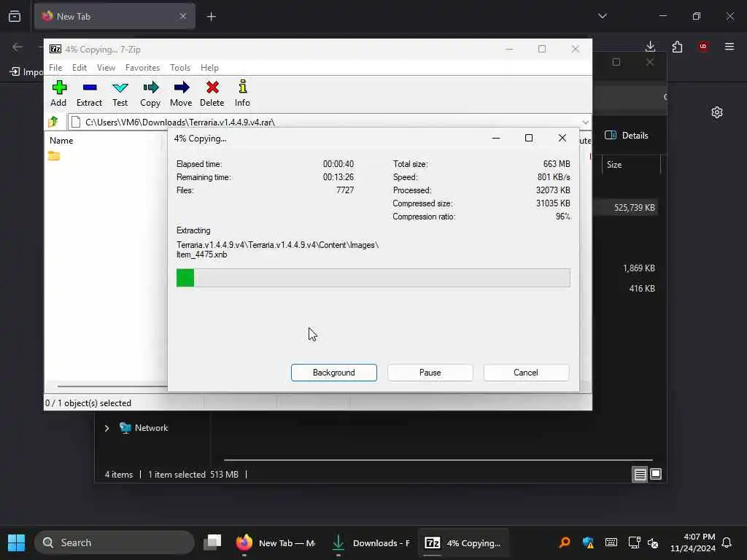
Task: Open a new Firefox tab with plus
Action: pyautogui.click(x=212, y=17)
